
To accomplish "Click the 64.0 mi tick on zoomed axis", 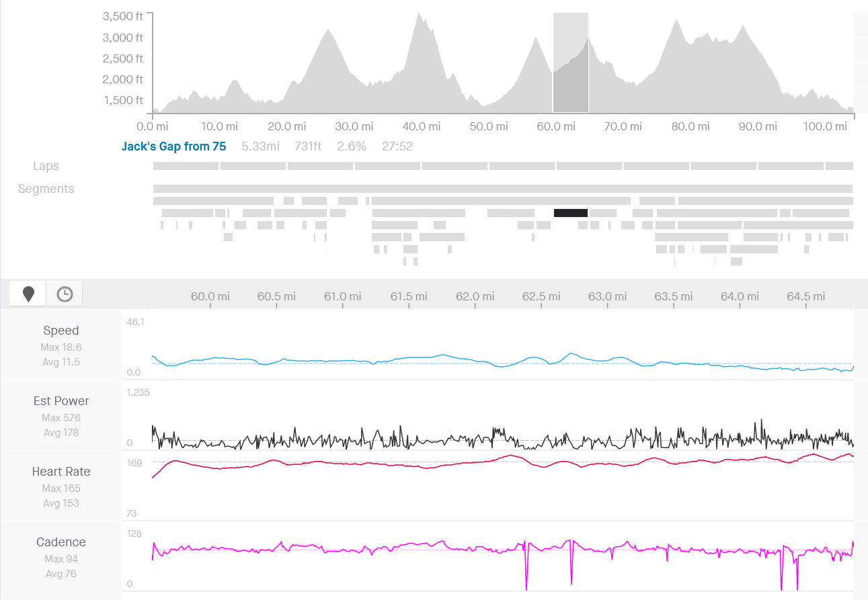I will [740, 296].
